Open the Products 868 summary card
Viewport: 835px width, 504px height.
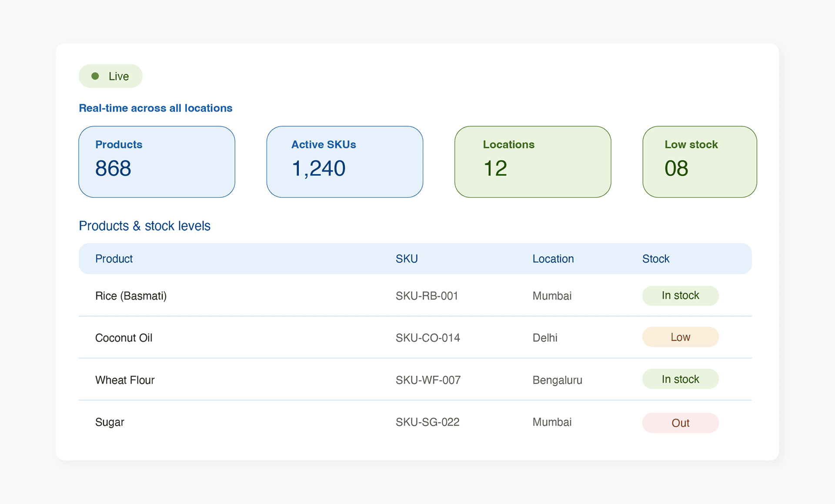157,162
